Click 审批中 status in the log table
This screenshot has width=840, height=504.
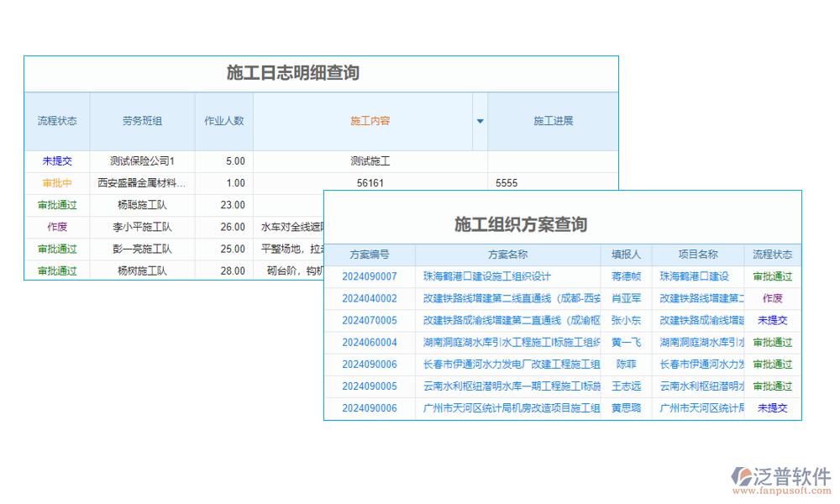click(56, 182)
